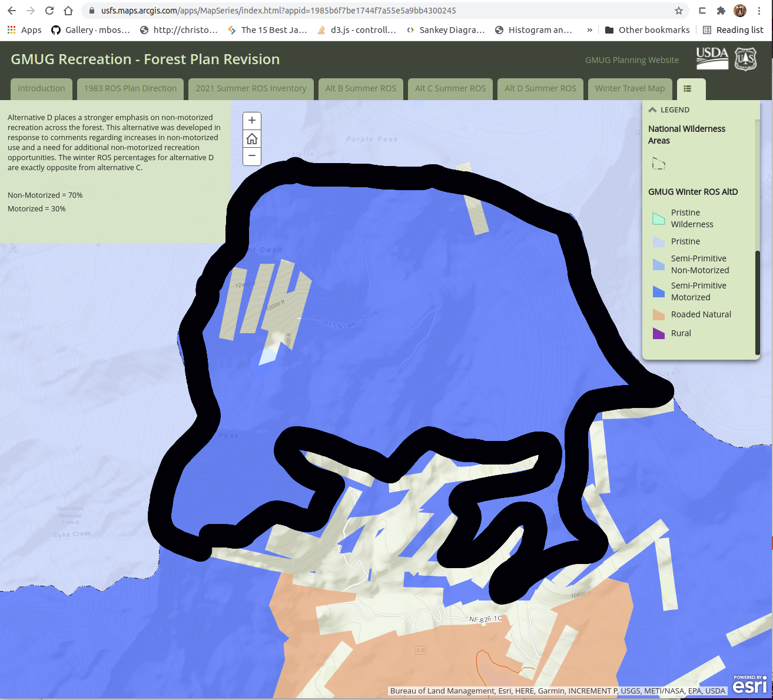Open Chrome extensions puzzle icon
This screenshot has height=700, width=773.
click(x=721, y=11)
